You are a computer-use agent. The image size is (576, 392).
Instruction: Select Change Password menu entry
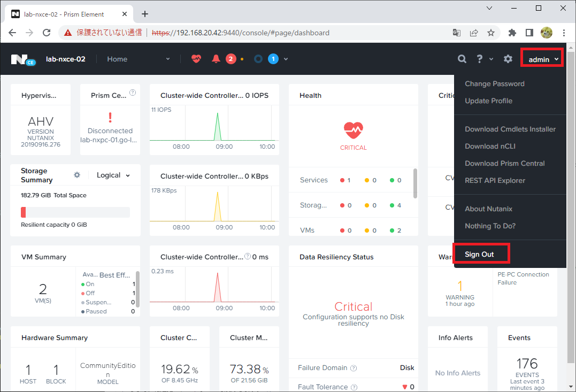(495, 84)
